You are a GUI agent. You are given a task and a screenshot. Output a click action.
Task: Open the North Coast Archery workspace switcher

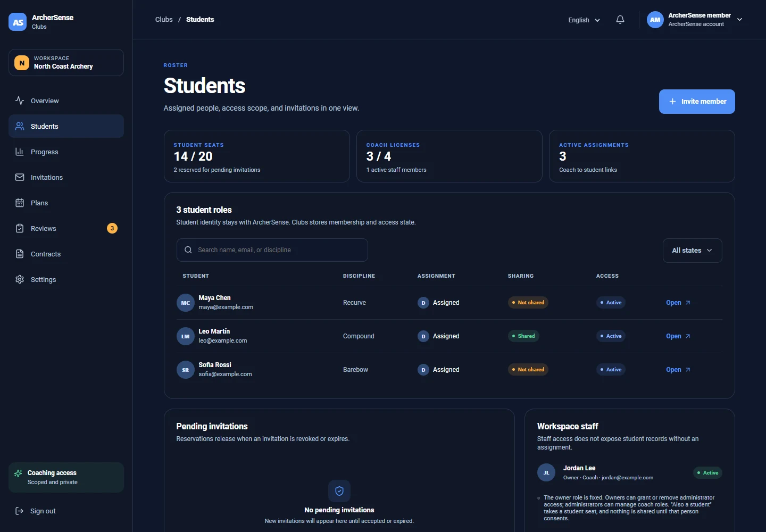click(66, 63)
